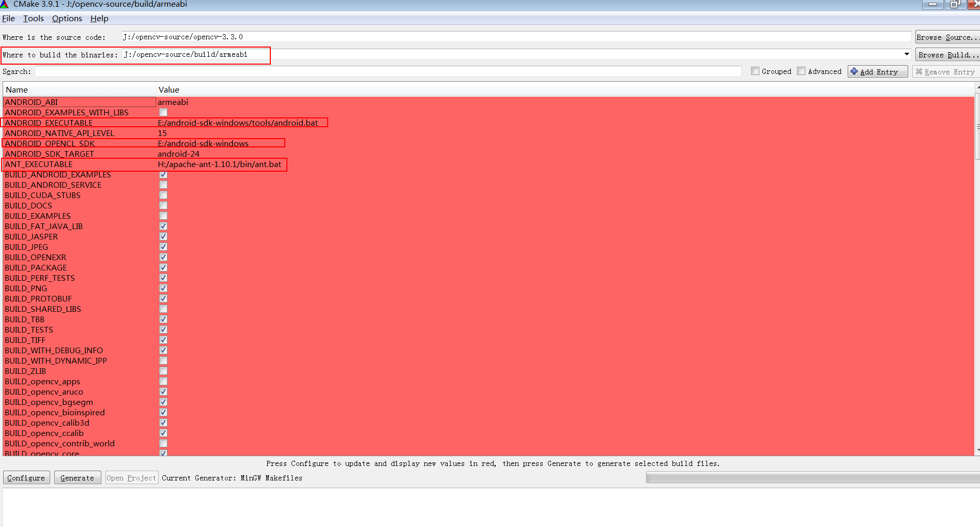Image resolution: width=980 pixels, height=527 pixels.
Task: Enable the Advanced checkbox
Action: (x=801, y=71)
